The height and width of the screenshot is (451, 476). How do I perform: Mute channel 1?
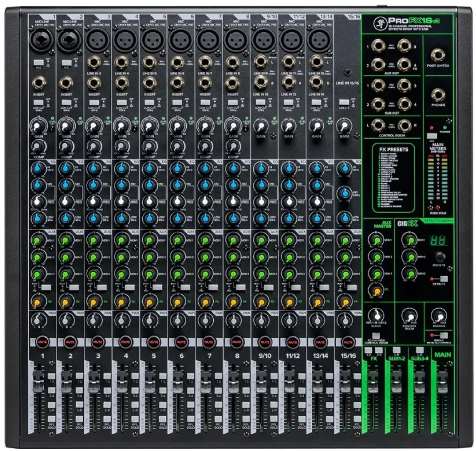click(x=42, y=342)
